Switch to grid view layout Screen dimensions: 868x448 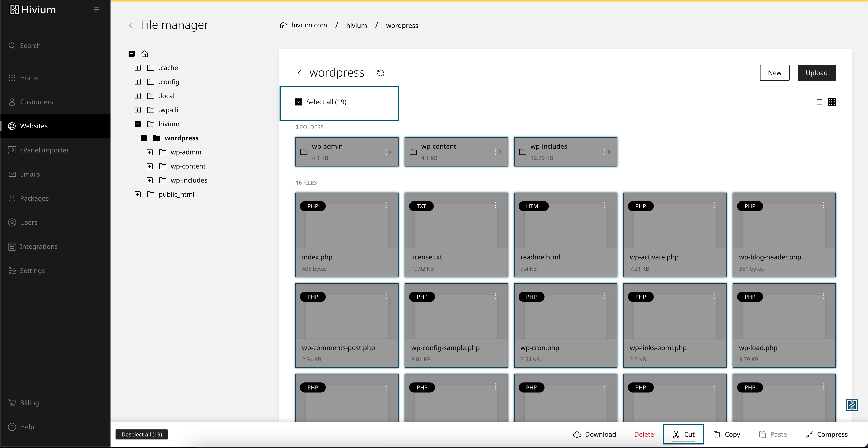pos(832,102)
